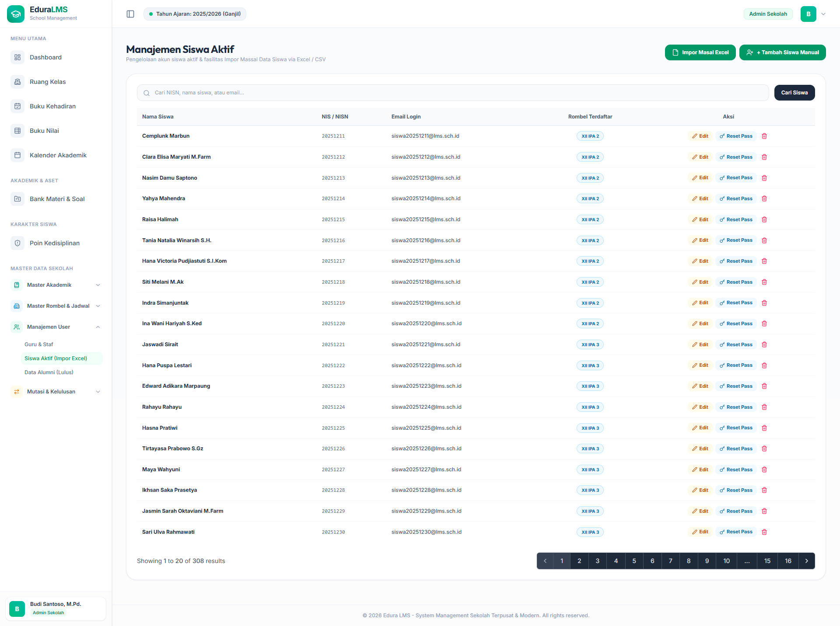Jump to pagination page 16
Screen dimensions: 840x626
click(x=788, y=561)
